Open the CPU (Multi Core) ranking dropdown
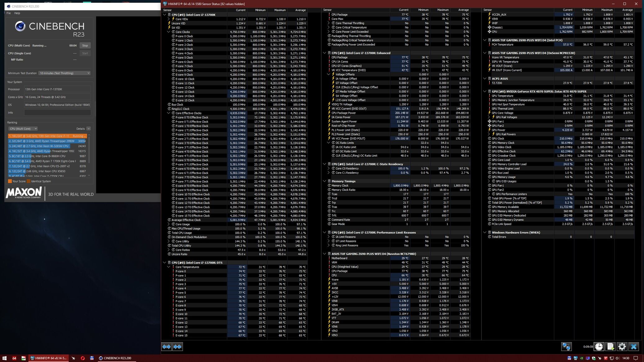 tap(23, 129)
